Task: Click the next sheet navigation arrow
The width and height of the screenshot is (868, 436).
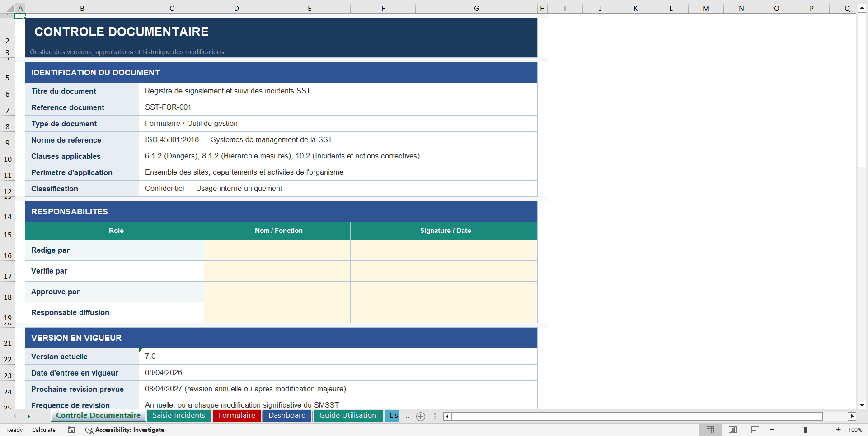Action: (x=29, y=416)
